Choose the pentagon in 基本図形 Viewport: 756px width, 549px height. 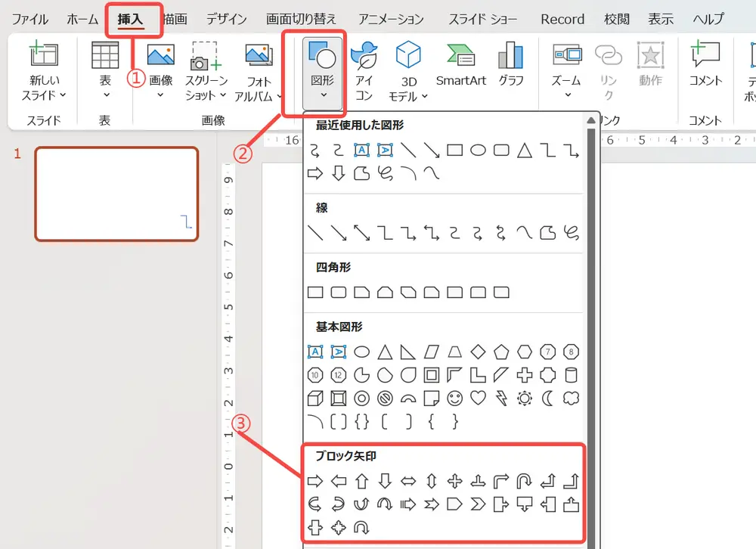501,352
